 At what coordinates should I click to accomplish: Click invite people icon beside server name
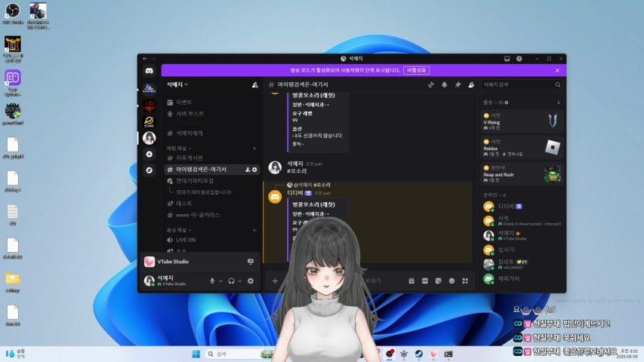point(254,85)
